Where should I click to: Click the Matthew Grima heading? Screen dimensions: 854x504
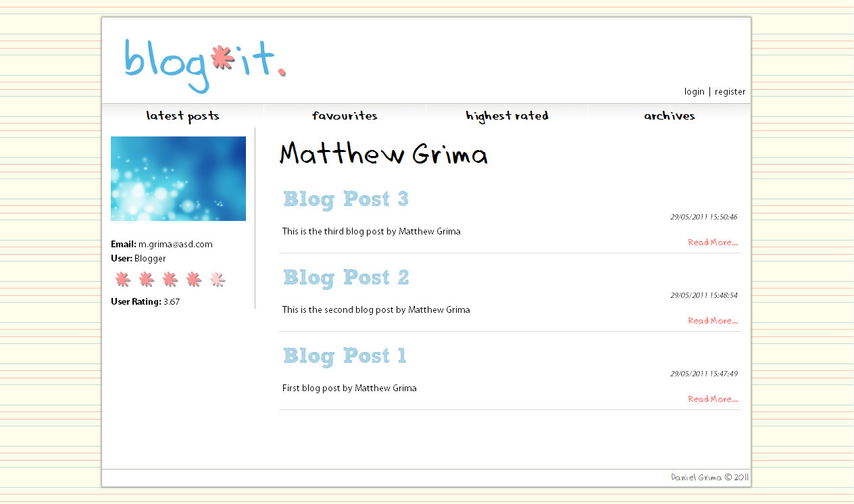pos(383,154)
